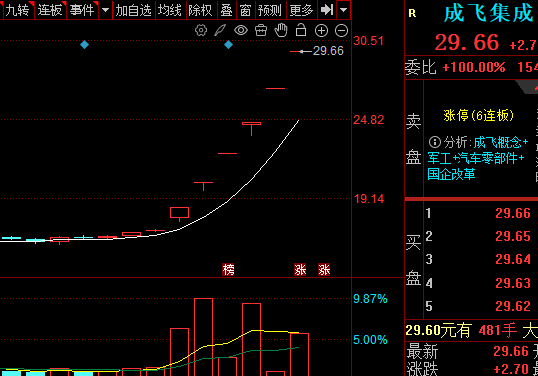Toggle the chart lock icon
This screenshot has height=376, width=538.
point(301,30)
